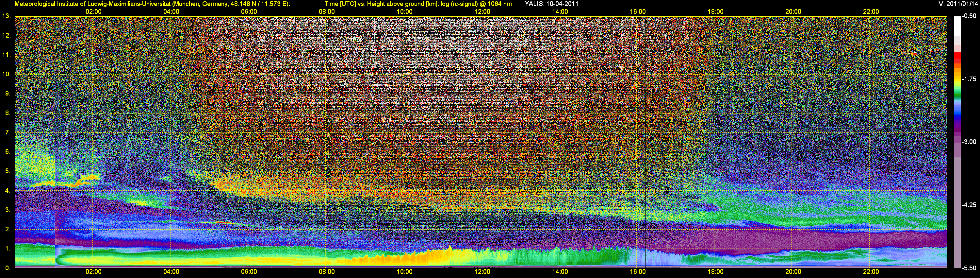
Task: Click the 7. height axis label
Action: (8, 132)
